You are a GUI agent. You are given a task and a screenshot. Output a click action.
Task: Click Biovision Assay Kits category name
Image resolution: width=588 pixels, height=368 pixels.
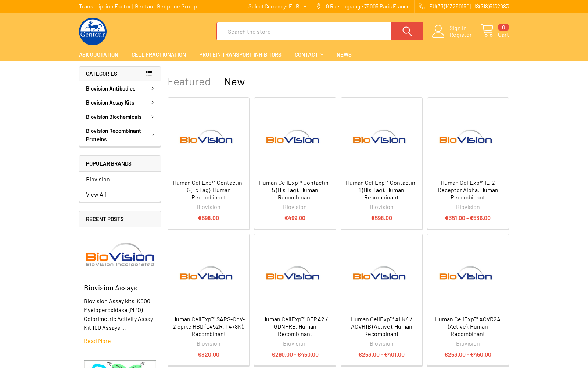pos(110,102)
